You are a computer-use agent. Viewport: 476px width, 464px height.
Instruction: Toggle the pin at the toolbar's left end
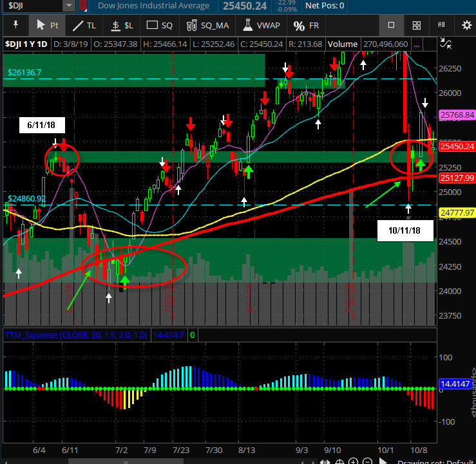coord(15,26)
